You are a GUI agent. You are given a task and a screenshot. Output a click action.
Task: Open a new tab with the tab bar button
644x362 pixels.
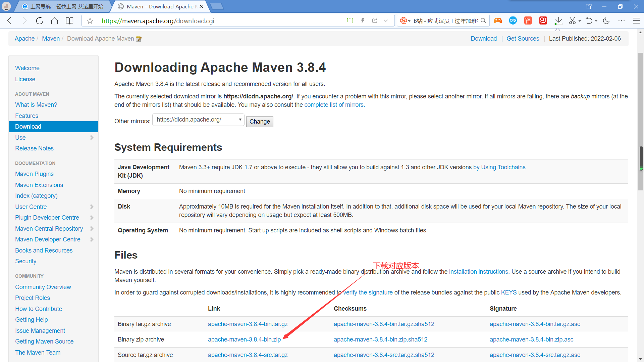[217, 6]
